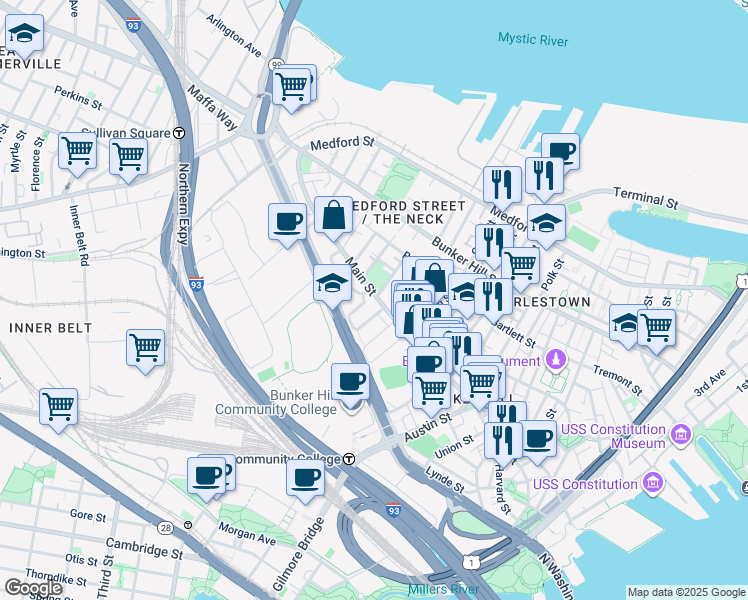Click the I-93 highway shield near Inner Belt

(196, 285)
